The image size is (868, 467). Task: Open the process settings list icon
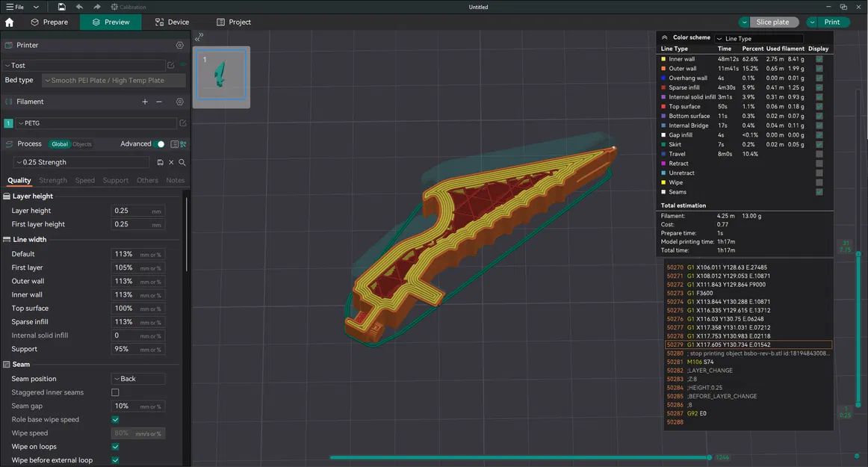click(174, 144)
